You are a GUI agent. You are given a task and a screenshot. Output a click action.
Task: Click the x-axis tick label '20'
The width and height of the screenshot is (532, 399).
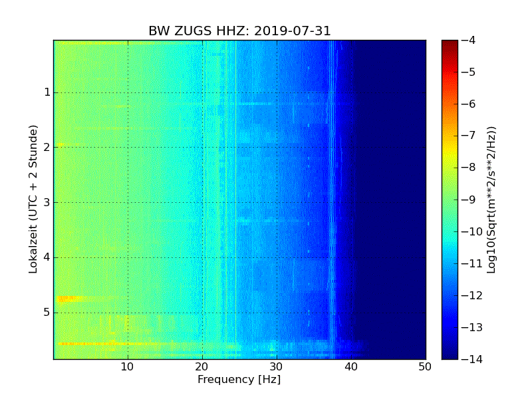pyautogui.click(x=202, y=367)
